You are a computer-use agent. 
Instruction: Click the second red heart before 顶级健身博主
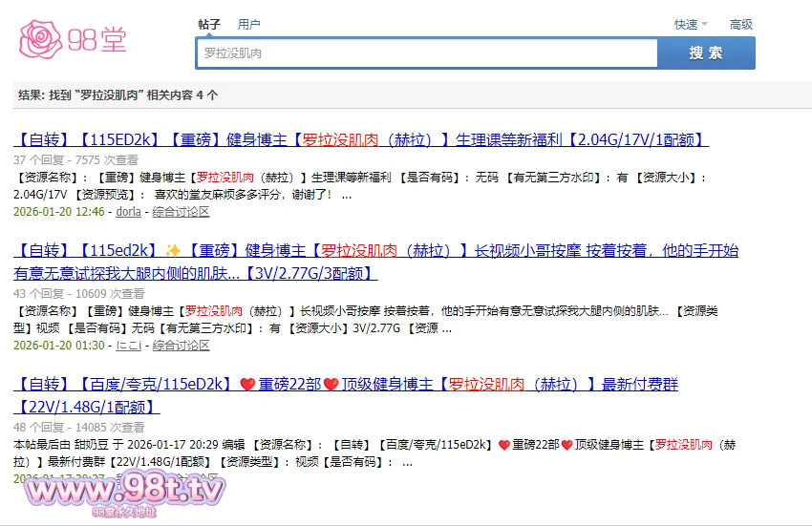(x=331, y=385)
